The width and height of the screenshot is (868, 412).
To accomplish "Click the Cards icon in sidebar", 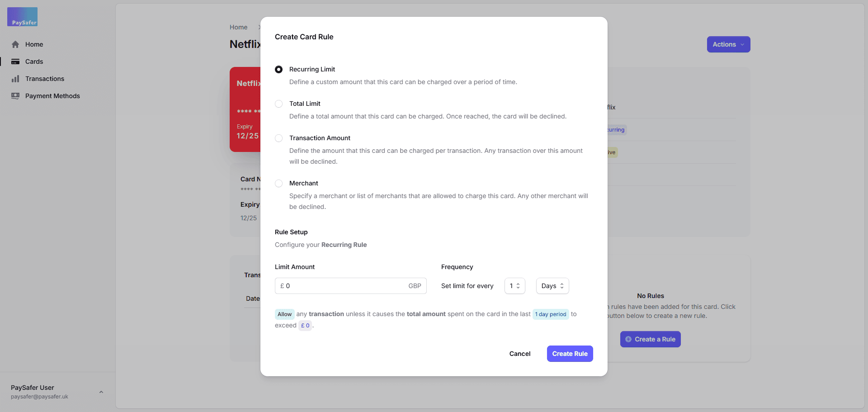I will 15,62.
